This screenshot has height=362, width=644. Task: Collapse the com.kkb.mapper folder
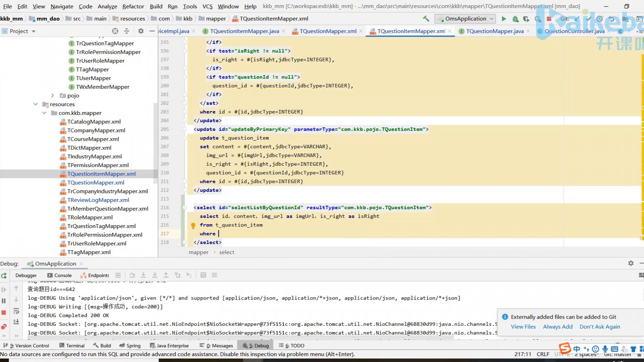(44, 113)
